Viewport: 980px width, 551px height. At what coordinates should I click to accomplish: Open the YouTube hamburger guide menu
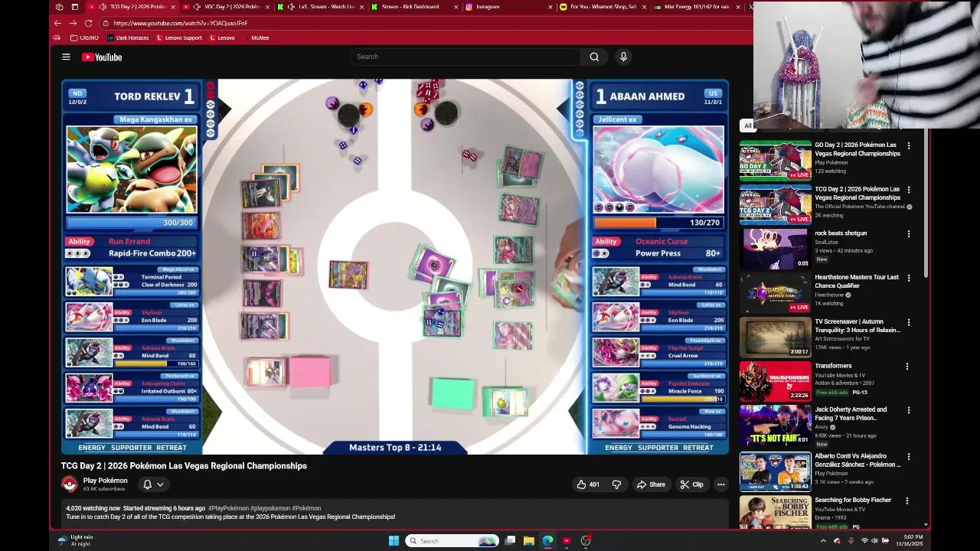66,57
